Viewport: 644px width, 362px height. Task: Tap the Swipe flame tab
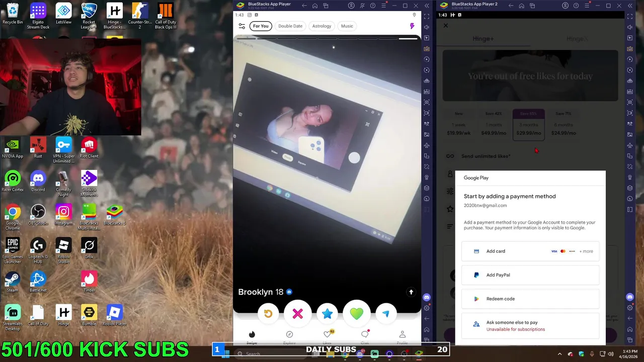tap(252, 337)
